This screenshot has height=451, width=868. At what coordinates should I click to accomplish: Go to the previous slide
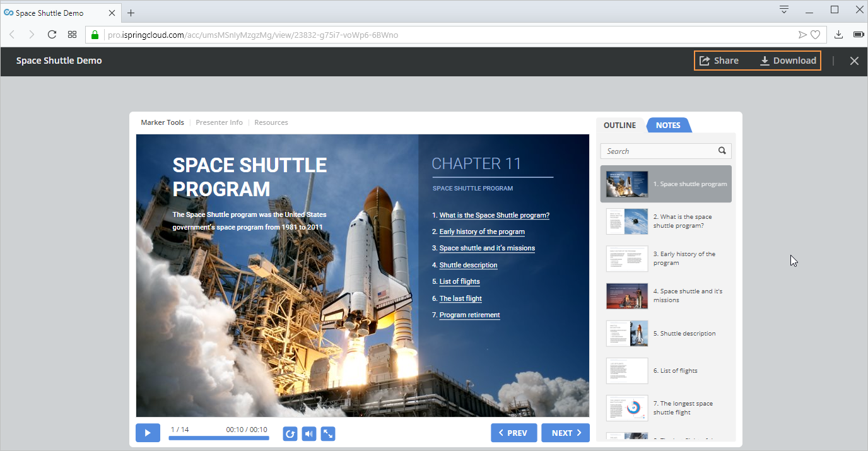514,433
